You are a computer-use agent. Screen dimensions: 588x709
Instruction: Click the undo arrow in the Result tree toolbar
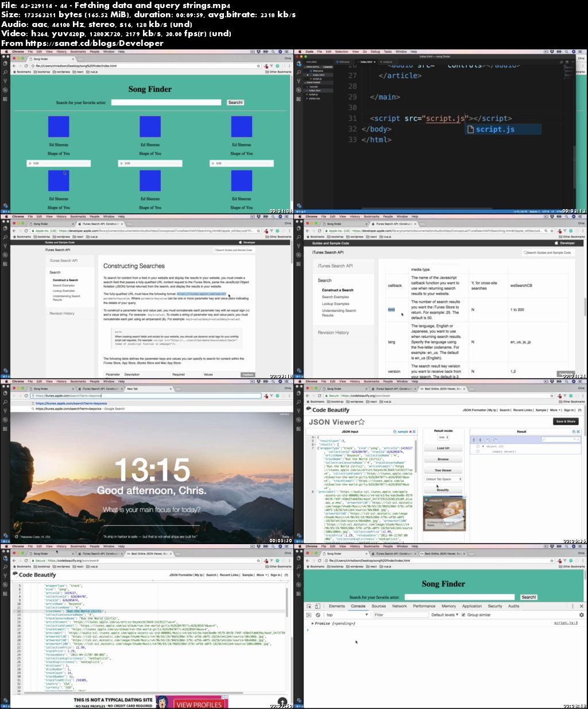click(x=488, y=440)
